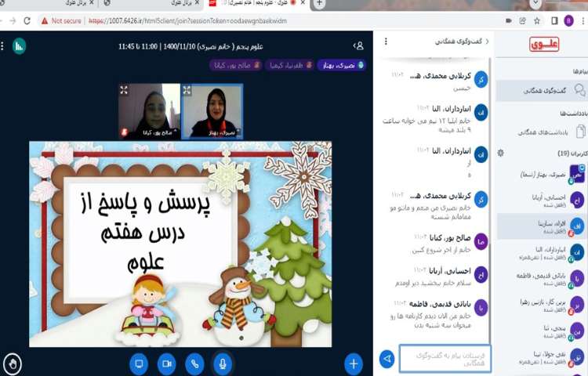588x376 pixels.
Task: Select user نصیری بهناز (شما) in user list
Action: pos(543,175)
